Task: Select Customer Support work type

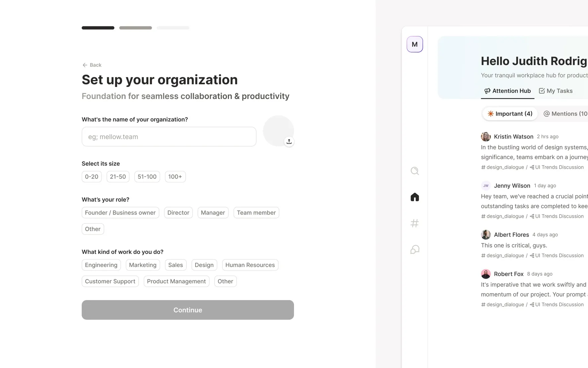Action: [x=110, y=281]
